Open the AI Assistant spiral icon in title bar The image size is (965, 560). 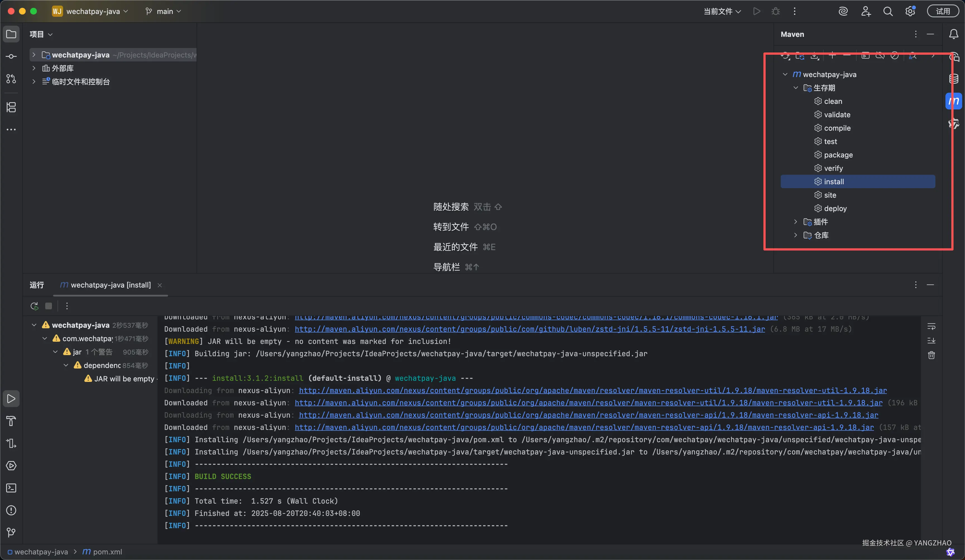(843, 11)
